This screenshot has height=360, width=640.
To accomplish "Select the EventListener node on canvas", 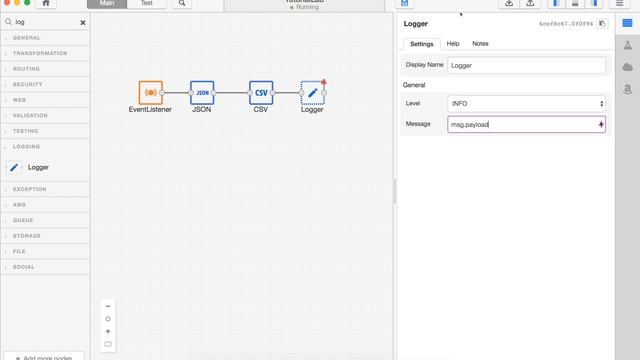I will (150, 93).
